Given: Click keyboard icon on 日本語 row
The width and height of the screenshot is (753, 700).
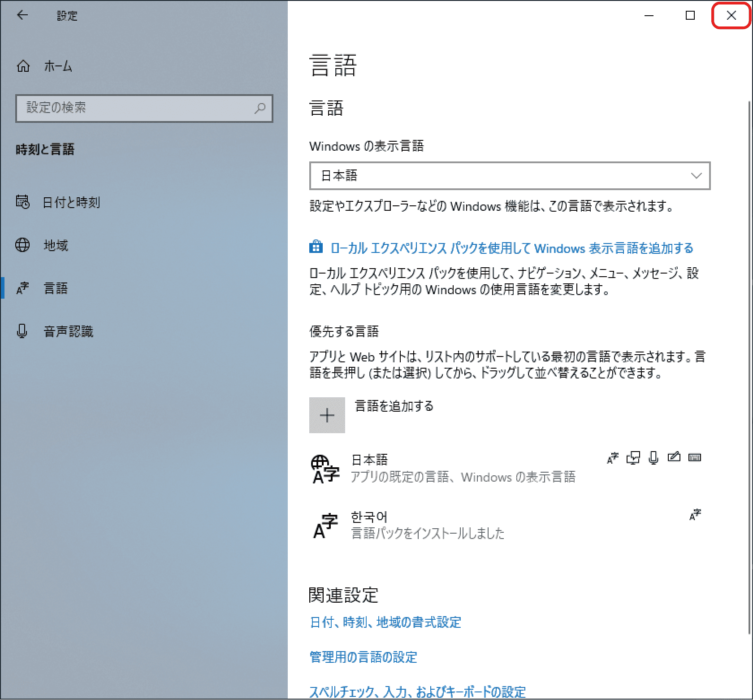Looking at the screenshot, I should (x=695, y=457).
